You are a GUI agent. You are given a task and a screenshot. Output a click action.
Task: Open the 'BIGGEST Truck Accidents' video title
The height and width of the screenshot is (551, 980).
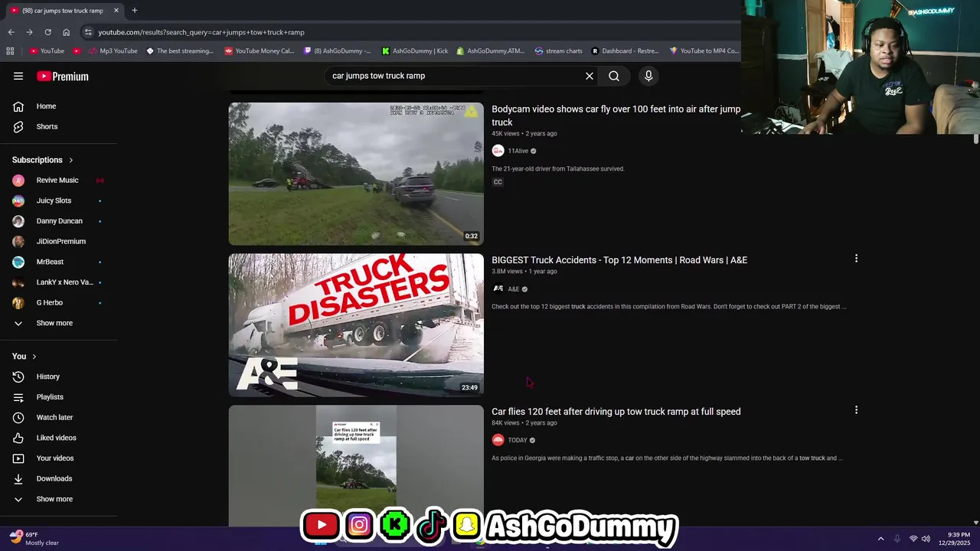[x=619, y=260]
